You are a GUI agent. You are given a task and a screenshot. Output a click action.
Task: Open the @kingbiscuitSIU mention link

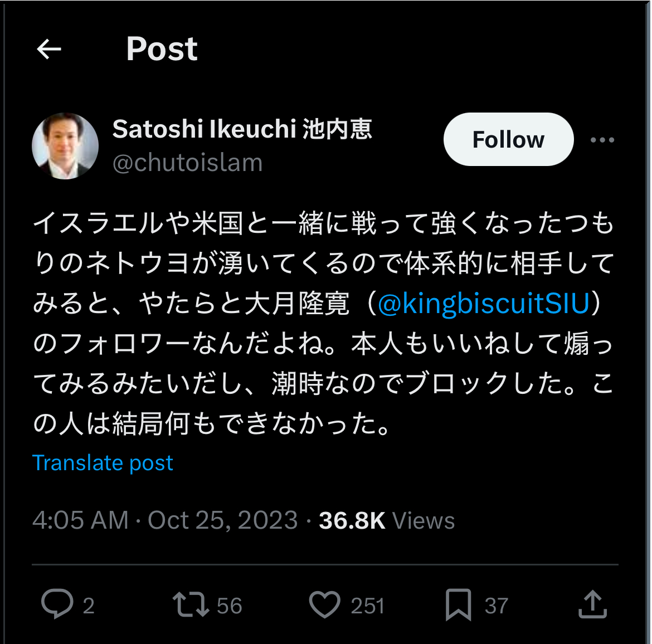pyautogui.click(x=484, y=303)
